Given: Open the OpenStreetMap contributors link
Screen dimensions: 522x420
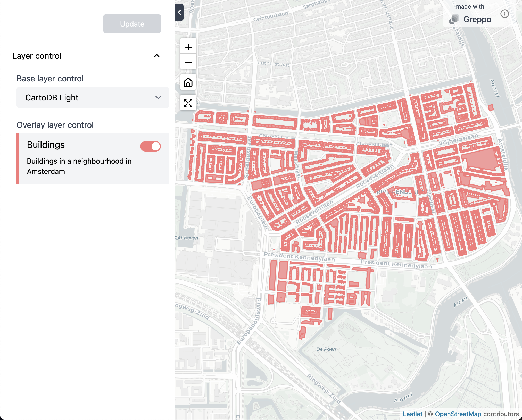Looking at the screenshot, I should click(x=458, y=414).
